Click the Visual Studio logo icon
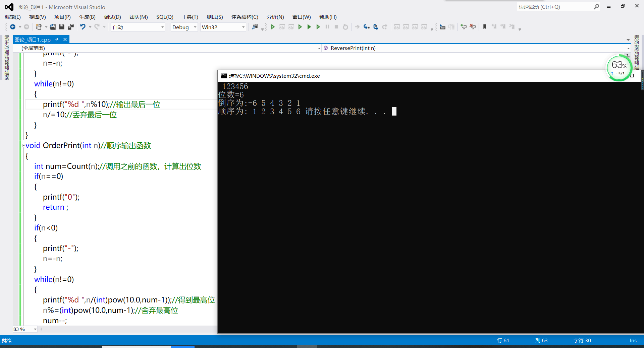 (9, 7)
